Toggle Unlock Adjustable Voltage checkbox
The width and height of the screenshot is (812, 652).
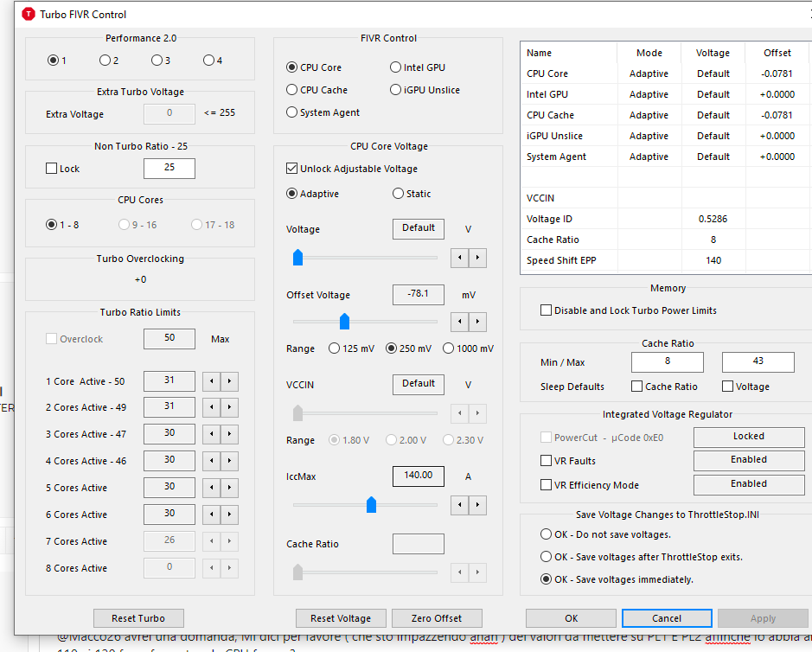click(291, 169)
